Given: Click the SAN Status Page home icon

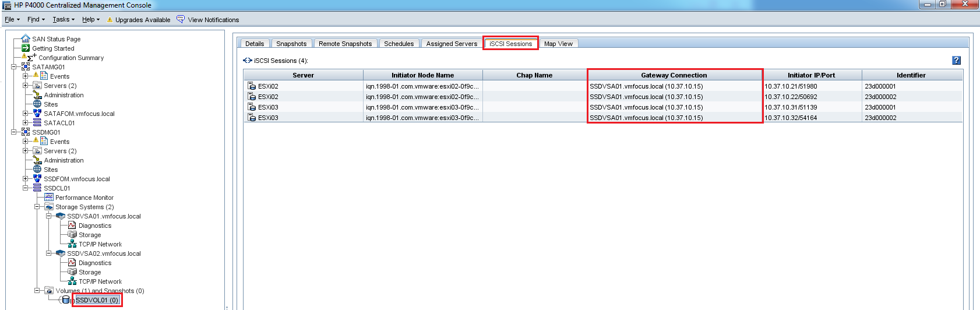Looking at the screenshot, I should click(x=26, y=39).
